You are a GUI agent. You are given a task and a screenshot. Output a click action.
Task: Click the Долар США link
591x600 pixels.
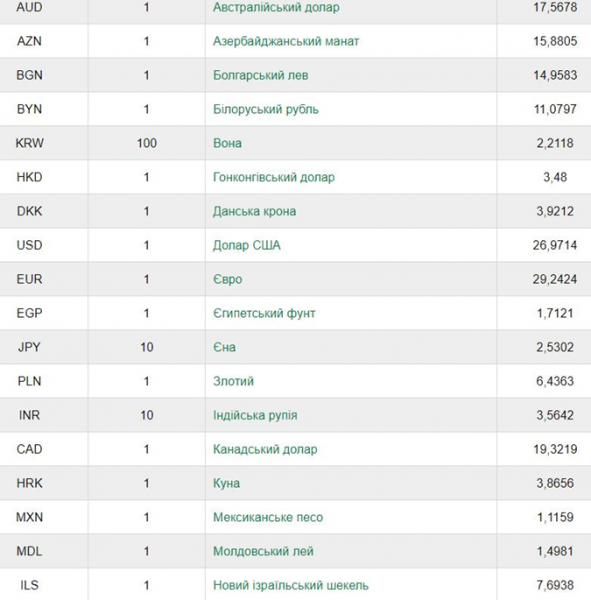point(247,245)
